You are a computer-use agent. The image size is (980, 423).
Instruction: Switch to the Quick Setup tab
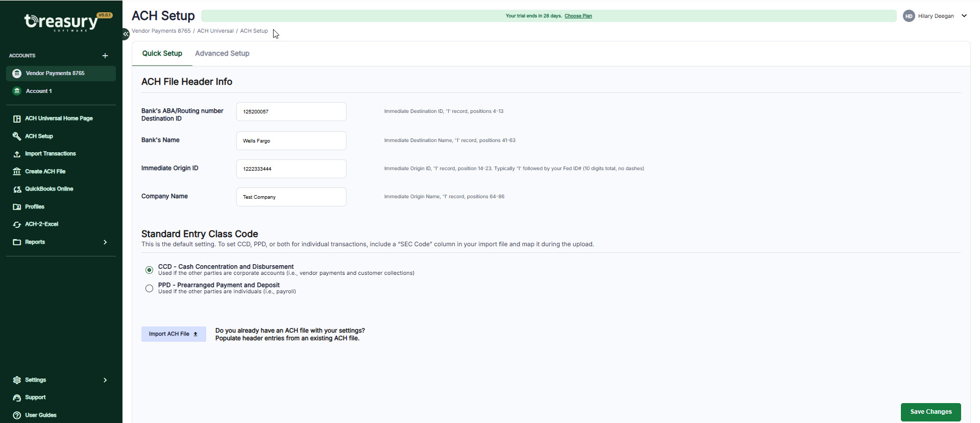point(162,53)
